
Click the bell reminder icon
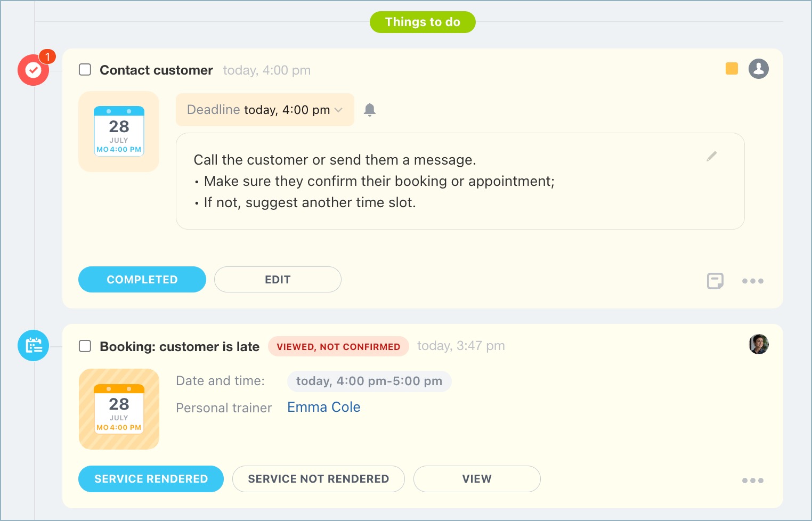click(370, 110)
